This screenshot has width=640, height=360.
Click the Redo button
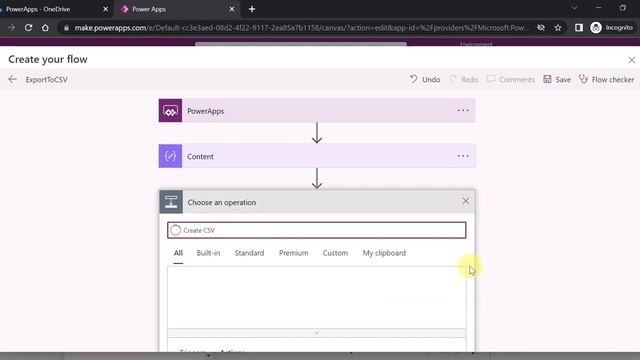point(464,79)
